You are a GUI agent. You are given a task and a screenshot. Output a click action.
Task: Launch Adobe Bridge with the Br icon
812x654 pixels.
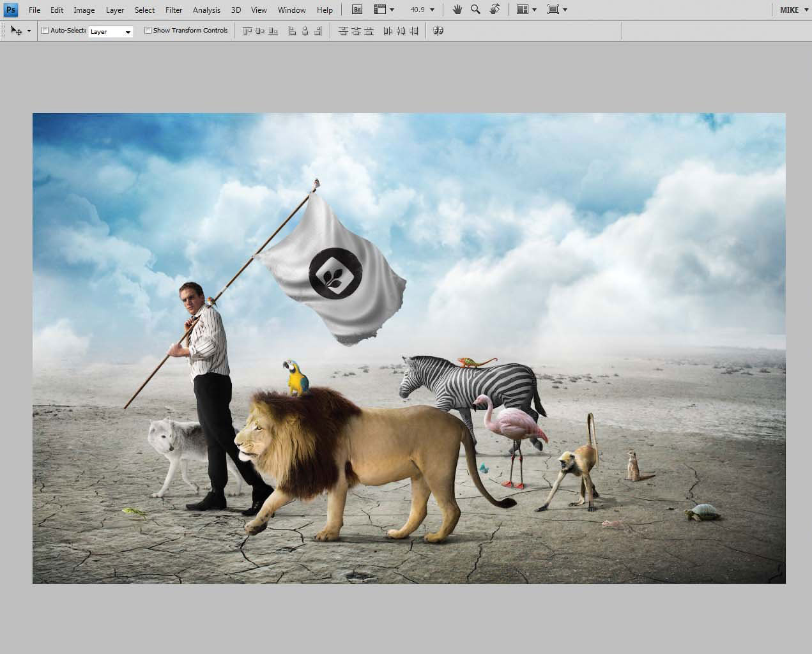coord(358,10)
